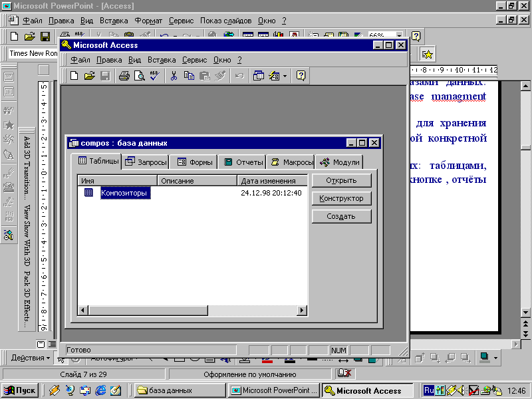Viewport: 532px width, 399px height.
Task: Click Open folder icon in PowerPoint toolbar
Action: (x=29, y=36)
